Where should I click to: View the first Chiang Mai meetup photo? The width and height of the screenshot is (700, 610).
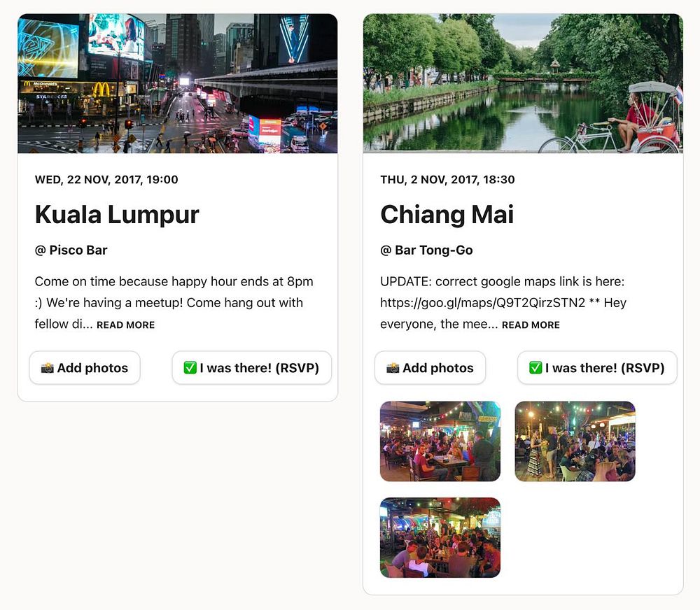pos(440,441)
